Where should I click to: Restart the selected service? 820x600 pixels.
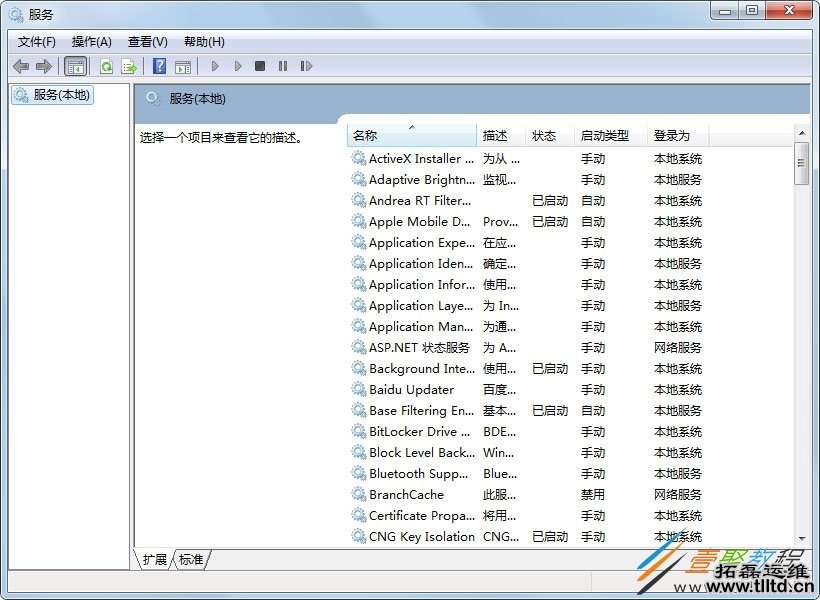click(x=307, y=65)
